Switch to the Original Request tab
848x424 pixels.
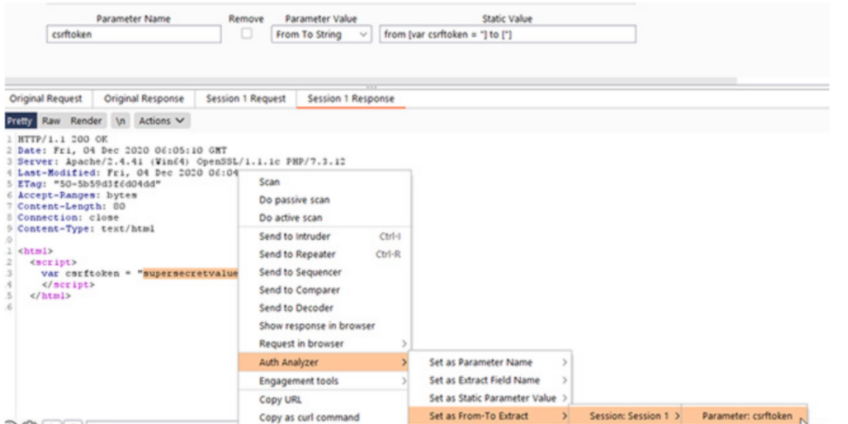(x=46, y=99)
